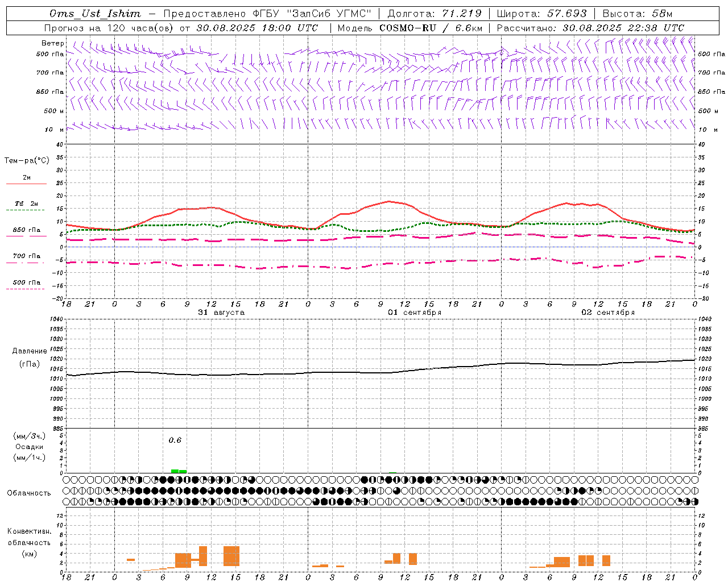
Task: Click the Давление pressure panel label
Action: pyautogui.click(x=30, y=351)
